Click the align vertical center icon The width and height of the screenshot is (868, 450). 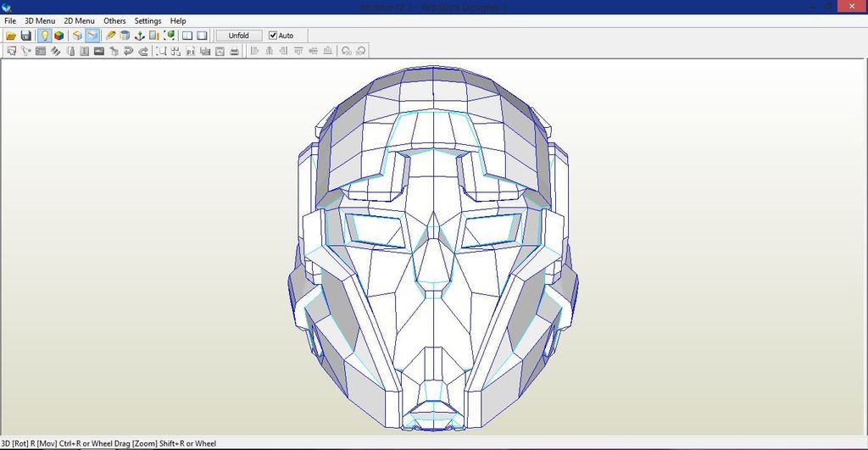point(314,51)
